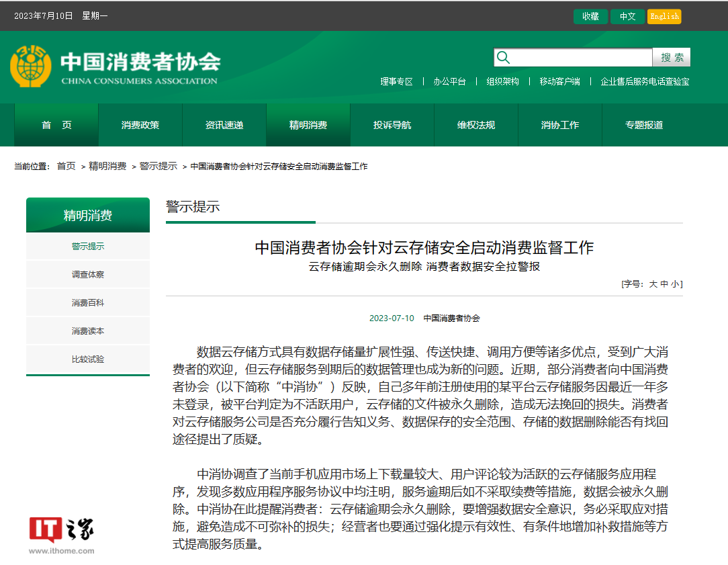The image size is (728, 565).
Task: Click the 收藏 favorite button
Action: click(x=590, y=16)
